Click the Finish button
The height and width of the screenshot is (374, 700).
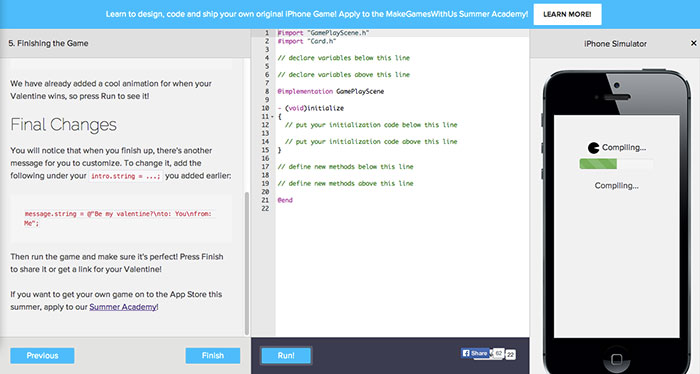click(x=212, y=356)
